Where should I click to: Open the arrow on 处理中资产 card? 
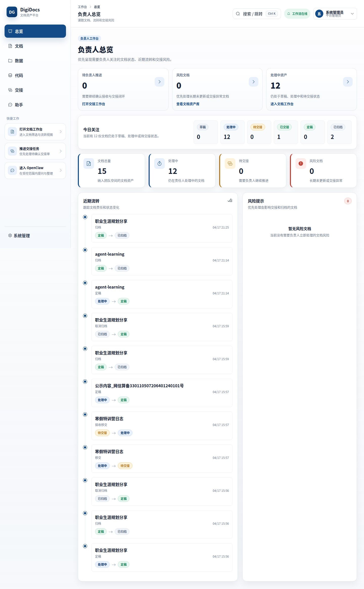[x=348, y=82]
